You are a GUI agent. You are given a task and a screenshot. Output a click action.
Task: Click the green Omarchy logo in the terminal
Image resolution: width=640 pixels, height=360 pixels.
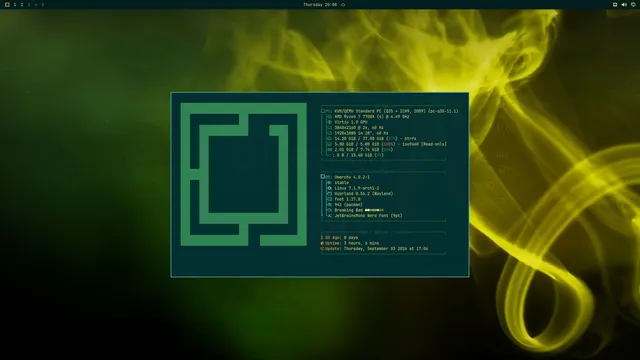(x=244, y=174)
